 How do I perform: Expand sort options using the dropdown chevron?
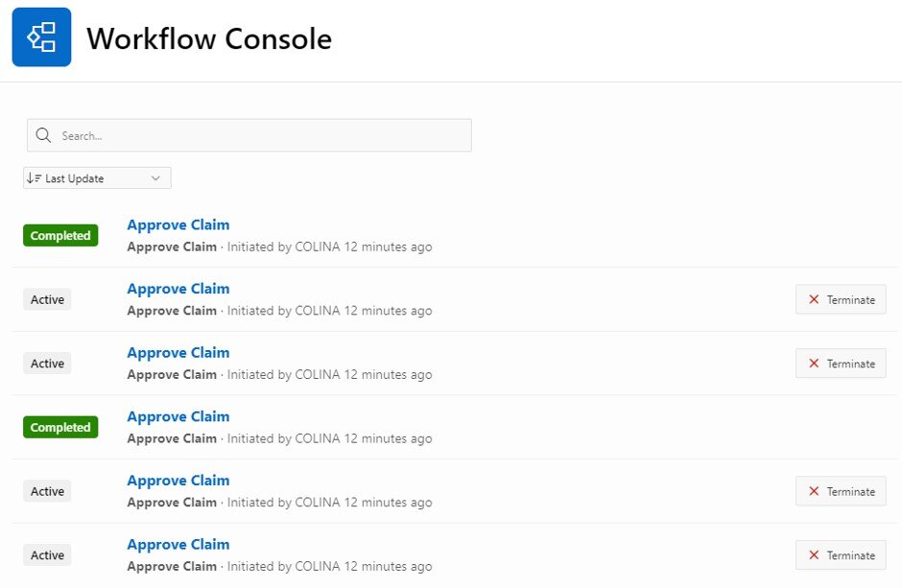click(x=156, y=177)
